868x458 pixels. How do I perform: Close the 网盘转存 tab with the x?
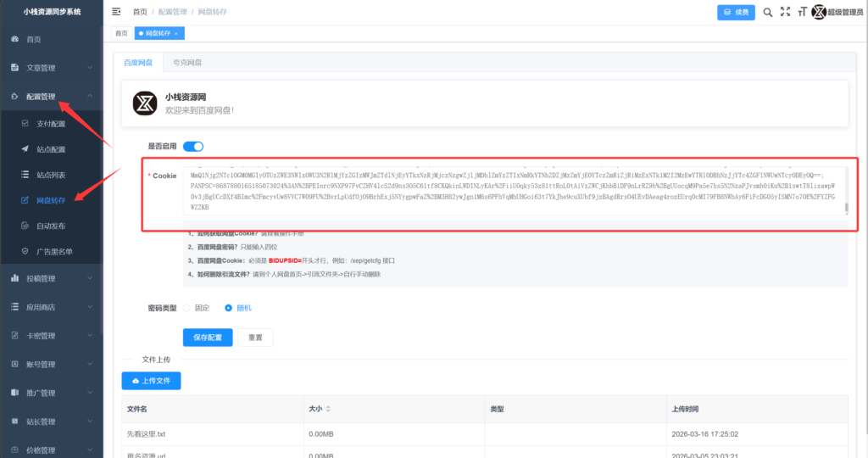pos(176,33)
